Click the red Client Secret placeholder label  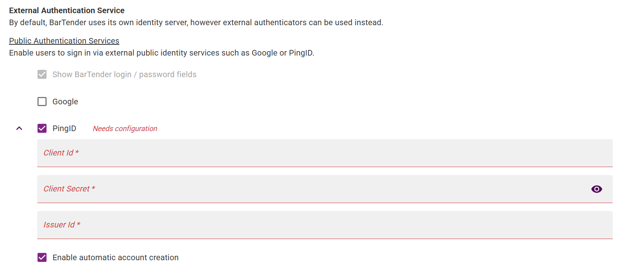coord(69,189)
